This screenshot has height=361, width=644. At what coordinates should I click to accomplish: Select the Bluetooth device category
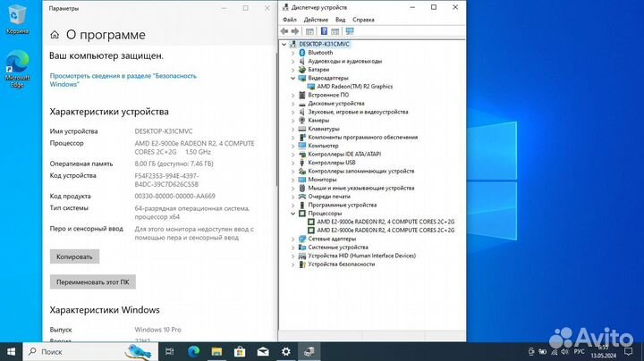[x=320, y=53]
